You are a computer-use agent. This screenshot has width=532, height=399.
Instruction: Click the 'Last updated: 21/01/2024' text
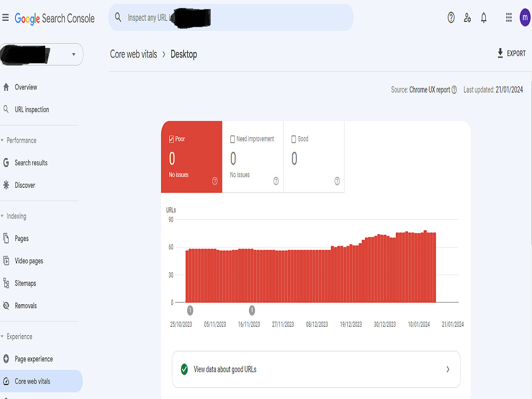coord(493,90)
